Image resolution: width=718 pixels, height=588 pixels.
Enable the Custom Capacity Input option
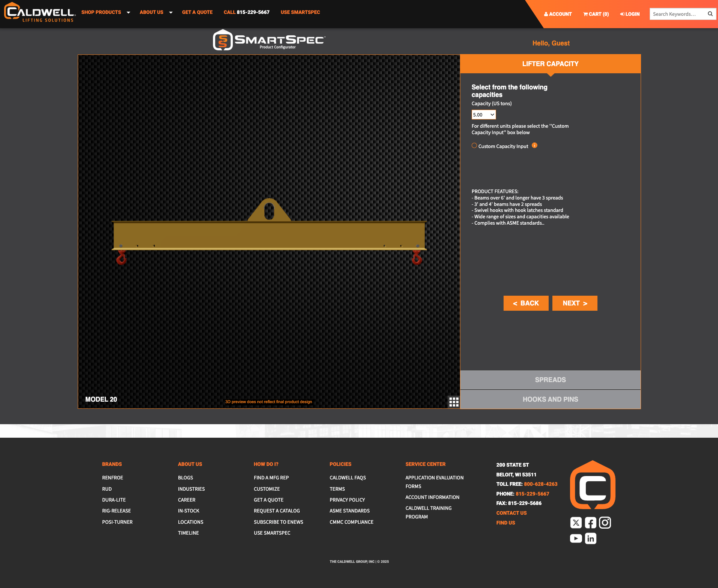(474, 145)
